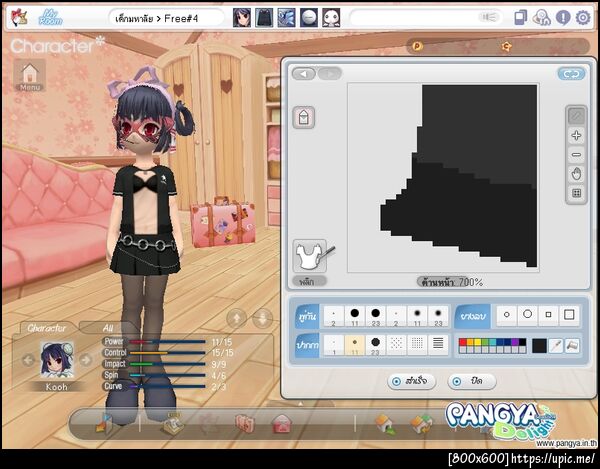Image resolution: width=600 pixels, height=469 pixels.
Task: Open the friends chat bubble icon
Action: (541, 18)
